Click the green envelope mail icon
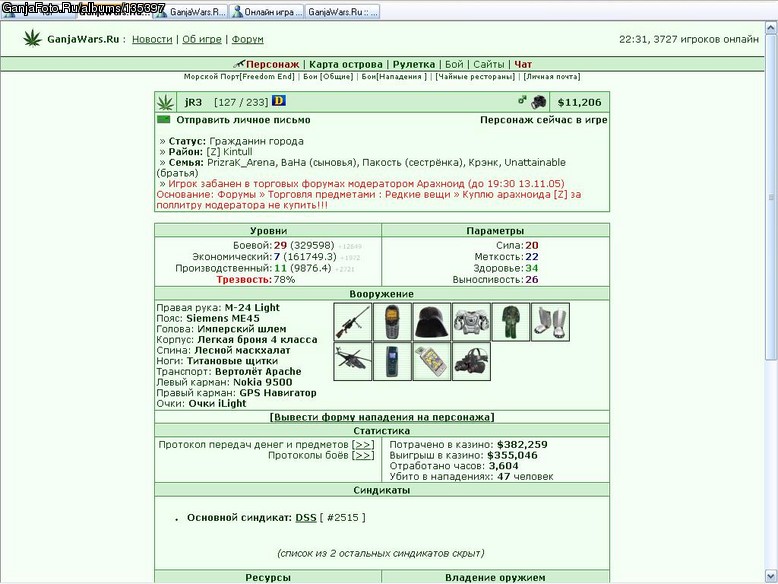 (x=163, y=120)
